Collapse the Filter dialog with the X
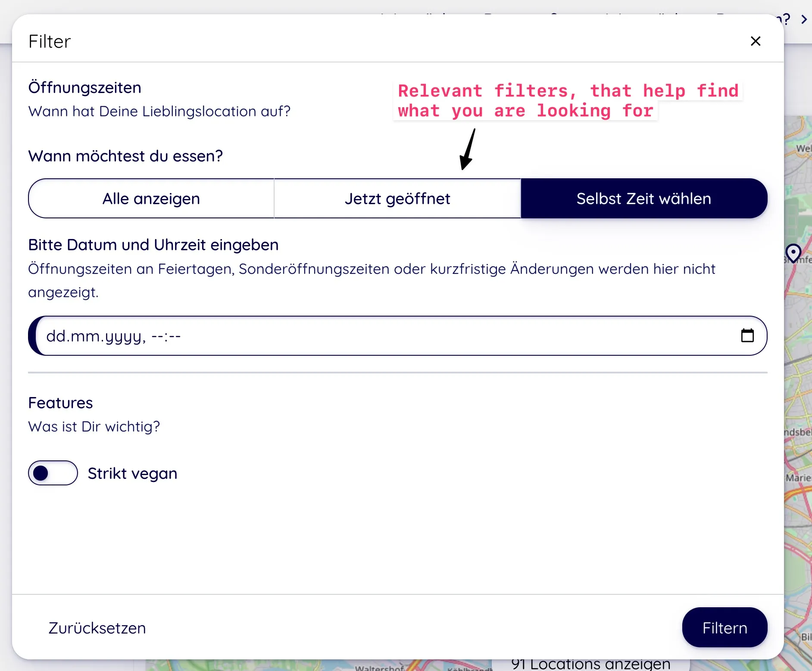Screen dimensions: 812x671 [756, 41]
